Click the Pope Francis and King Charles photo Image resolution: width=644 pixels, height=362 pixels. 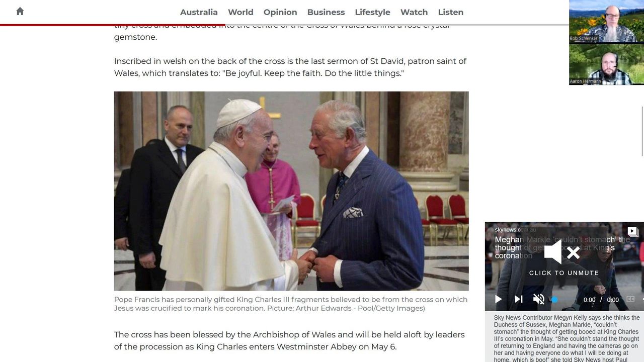pos(291,191)
